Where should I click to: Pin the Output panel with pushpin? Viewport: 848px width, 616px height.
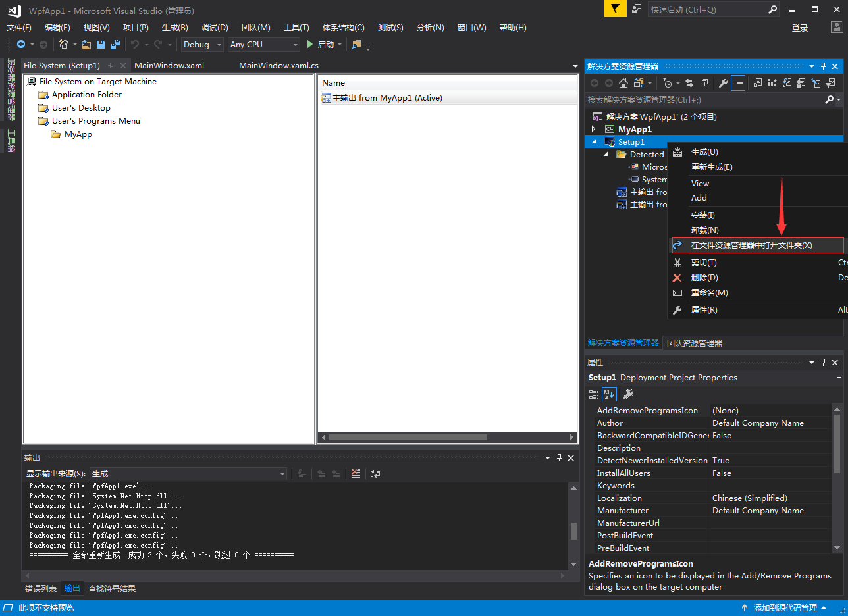[559, 457]
